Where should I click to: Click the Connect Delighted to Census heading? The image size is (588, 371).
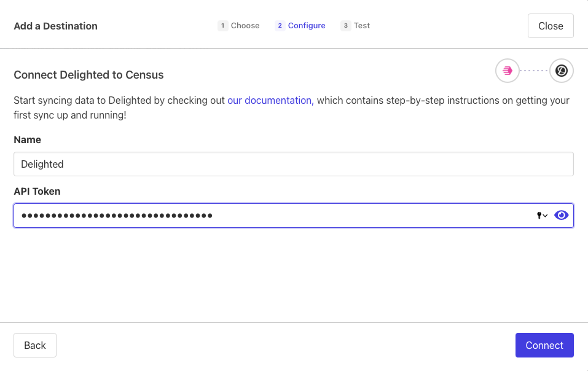tap(88, 75)
